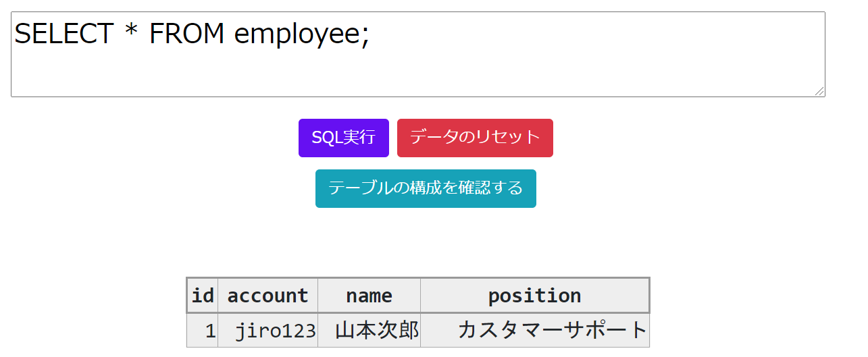Place cursor after the query semicolon
This screenshot has height=357, width=868.
[x=371, y=34]
